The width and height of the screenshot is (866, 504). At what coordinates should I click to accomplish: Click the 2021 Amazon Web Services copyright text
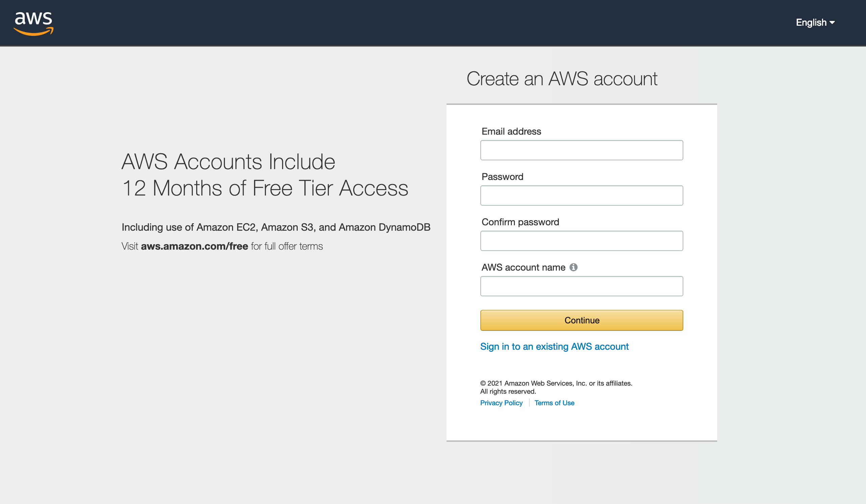[x=556, y=387]
